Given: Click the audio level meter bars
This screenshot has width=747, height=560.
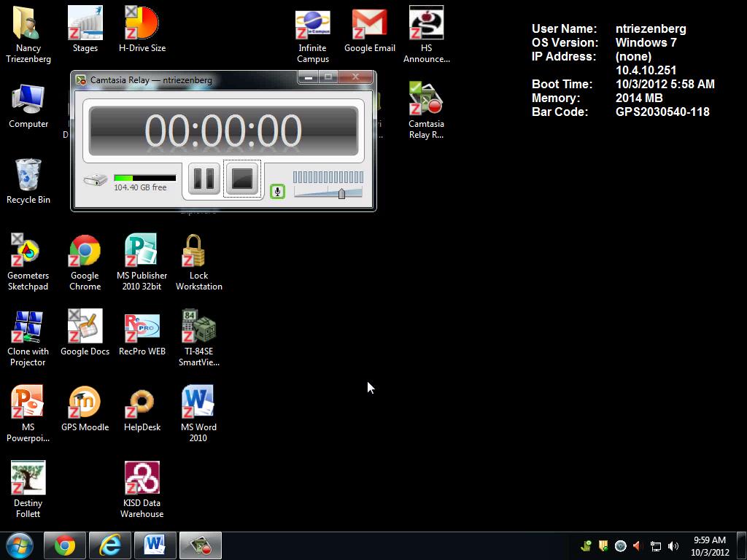Looking at the screenshot, I should click(x=328, y=177).
